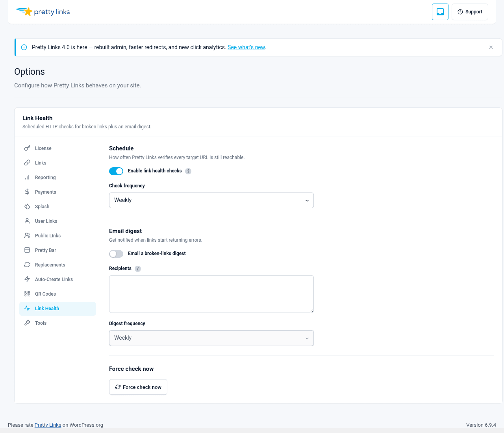Click the Tools wrench icon
The width and height of the screenshot is (504, 433).
coord(27,323)
